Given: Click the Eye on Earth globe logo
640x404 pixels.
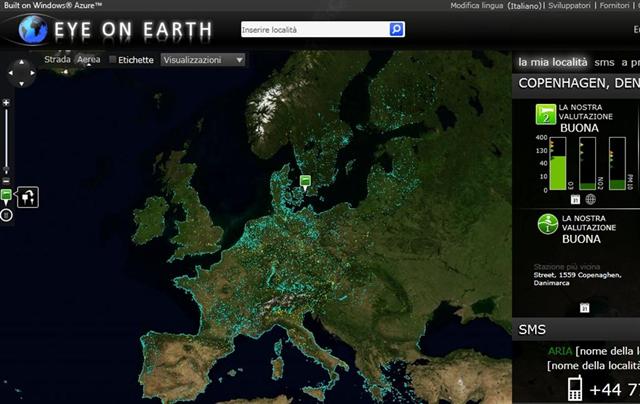Looking at the screenshot, I should coord(33,30).
